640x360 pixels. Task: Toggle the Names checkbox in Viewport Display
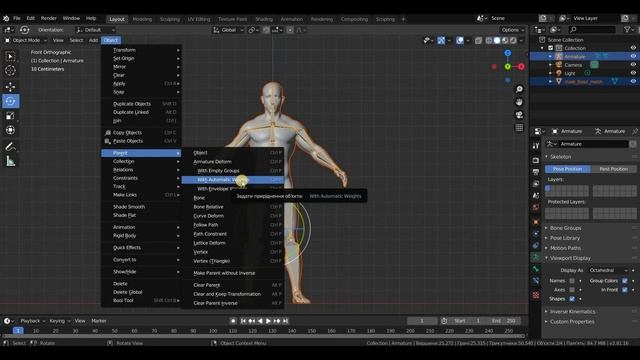pyautogui.click(x=572, y=281)
